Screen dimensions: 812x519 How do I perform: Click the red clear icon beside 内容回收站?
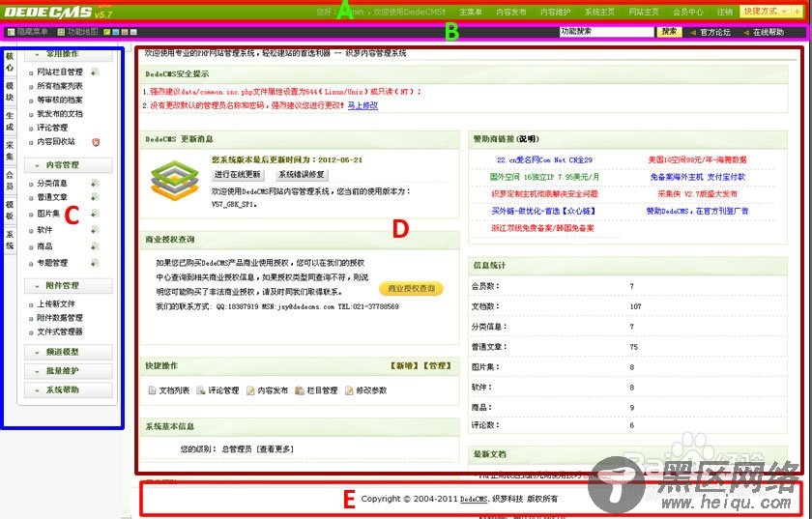click(x=96, y=142)
